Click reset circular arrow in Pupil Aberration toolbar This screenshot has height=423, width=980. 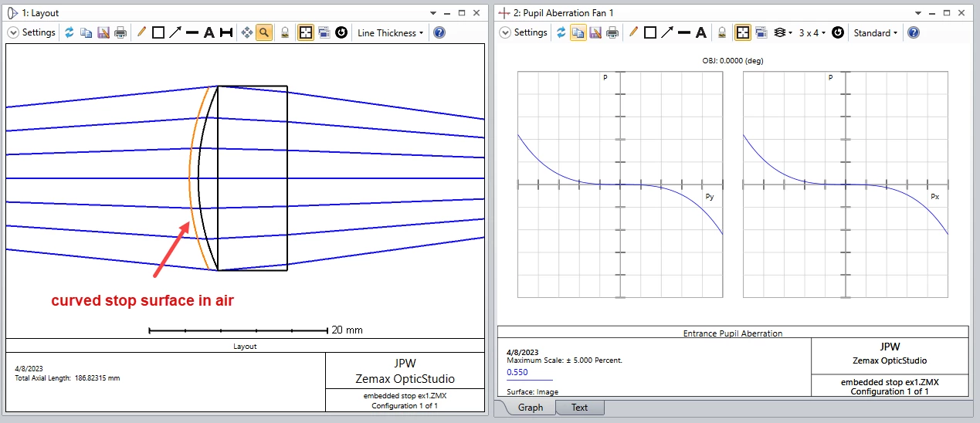click(837, 32)
